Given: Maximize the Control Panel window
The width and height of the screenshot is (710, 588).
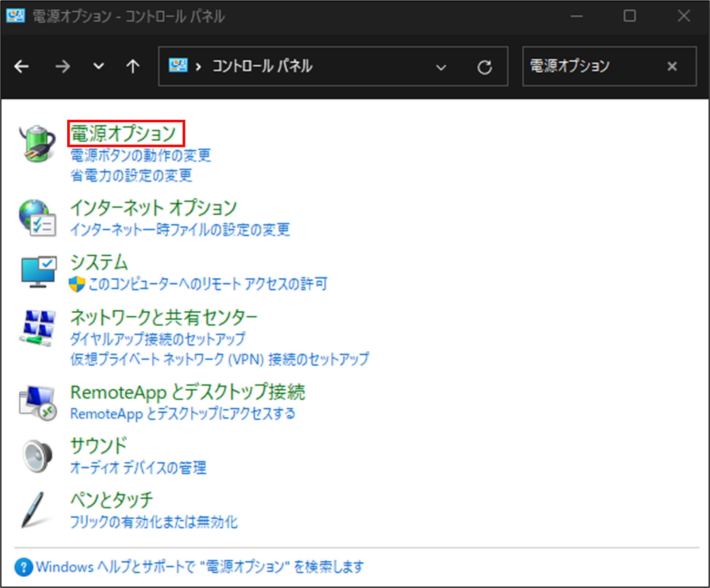Looking at the screenshot, I should pos(630,16).
